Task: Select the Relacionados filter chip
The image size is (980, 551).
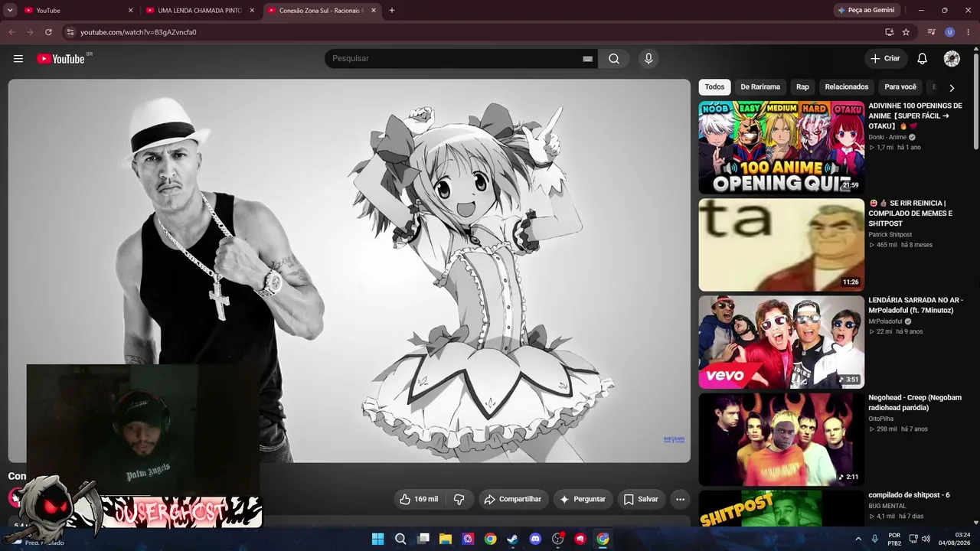Action: (847, 87)
